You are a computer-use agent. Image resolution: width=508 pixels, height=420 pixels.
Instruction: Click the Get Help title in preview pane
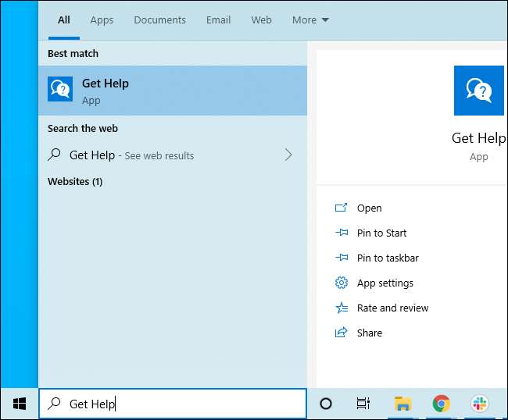click(478, 138)
